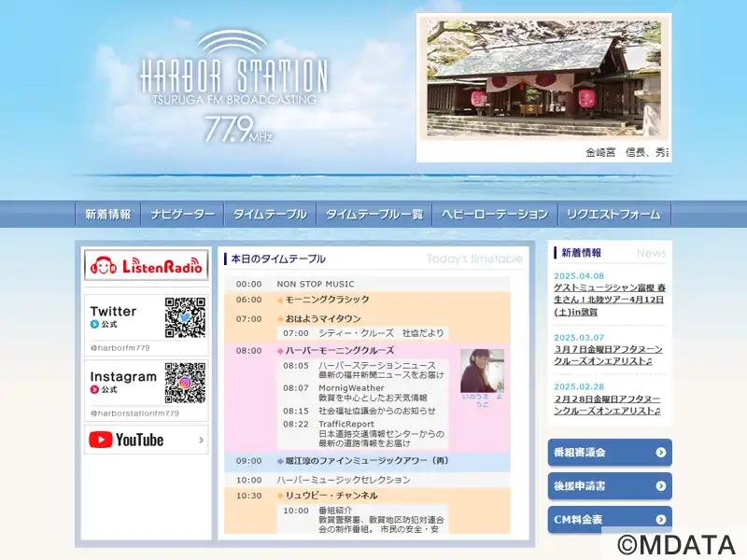
Task: Click the Twitter 公式 label
Action: (108, 324)
